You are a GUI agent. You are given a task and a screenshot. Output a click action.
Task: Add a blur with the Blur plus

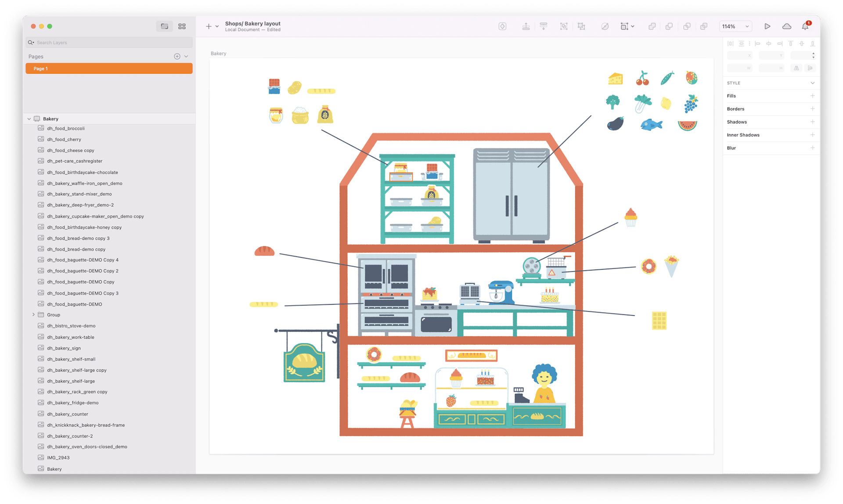click(x=812, y=148)
